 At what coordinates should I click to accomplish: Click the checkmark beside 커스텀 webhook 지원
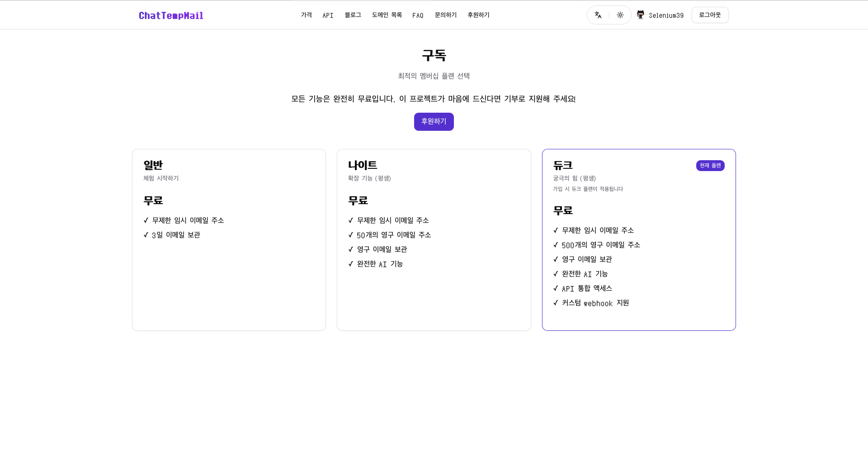(556, 303)
